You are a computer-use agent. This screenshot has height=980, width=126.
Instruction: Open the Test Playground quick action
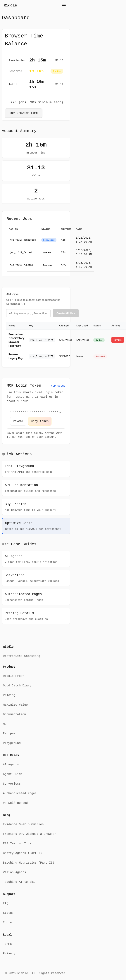click(36, 469)
